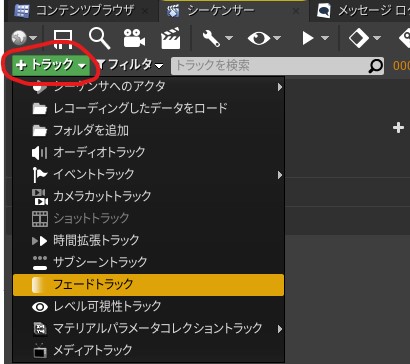Select レコーディングしたデータをロード menu item

tap(148, 108)
